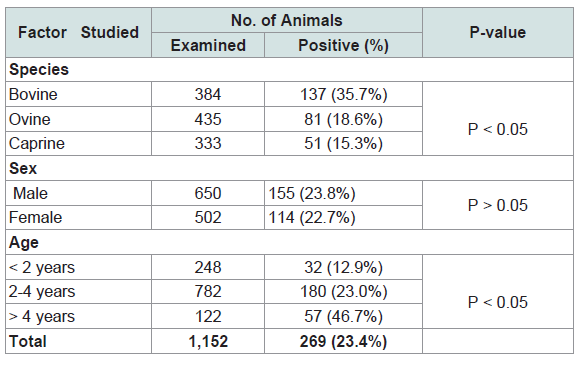Select the > 4 years positive cell 57 (46.7%)
The height and width of the screenshot is (368, 588).
pos(343,316)
